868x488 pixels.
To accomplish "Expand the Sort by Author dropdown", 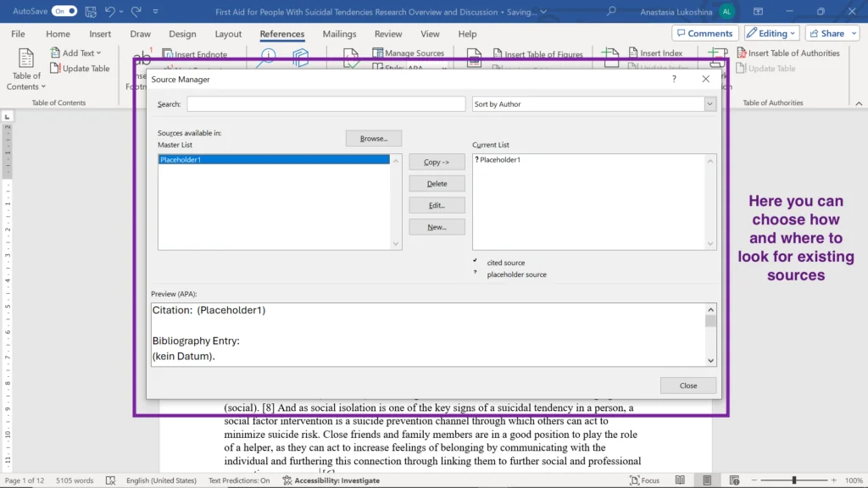I will (709, 104).
